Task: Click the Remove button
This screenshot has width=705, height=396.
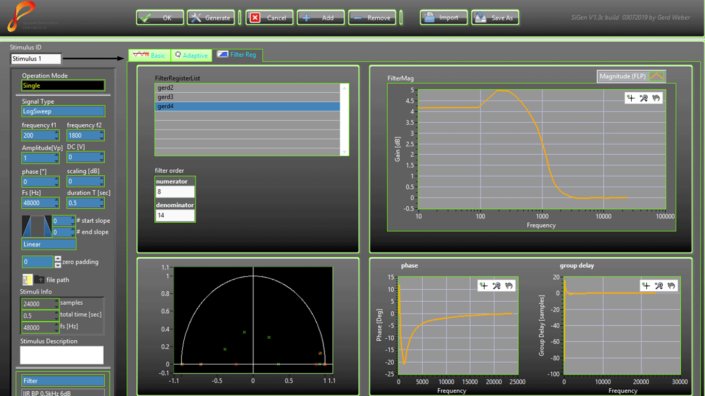Action: click(372, 18)
